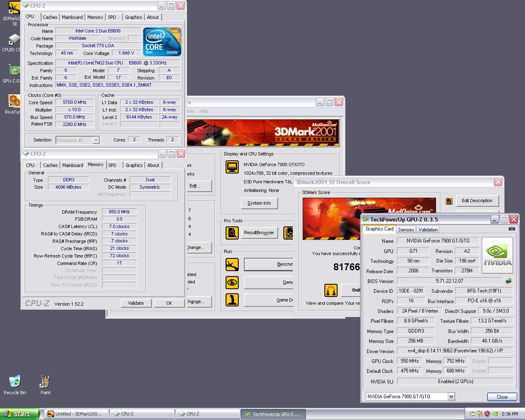Select the Core Voltage value 1.848 V
This screenshot has width=525, height=420.
[126, 53]
